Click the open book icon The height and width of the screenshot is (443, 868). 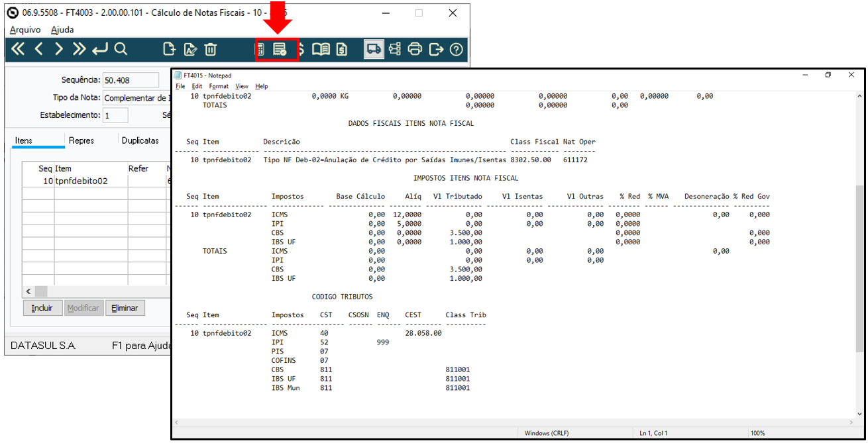(x=321, y=49)
